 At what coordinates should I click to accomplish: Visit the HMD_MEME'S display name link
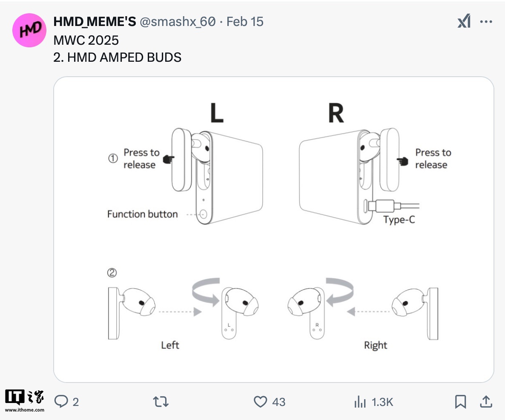94,22
